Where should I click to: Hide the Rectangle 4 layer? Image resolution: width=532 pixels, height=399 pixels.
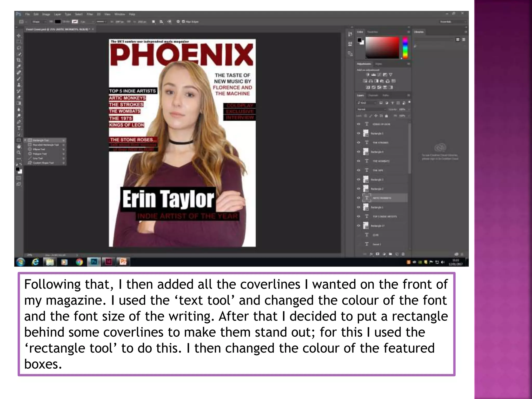359,152
